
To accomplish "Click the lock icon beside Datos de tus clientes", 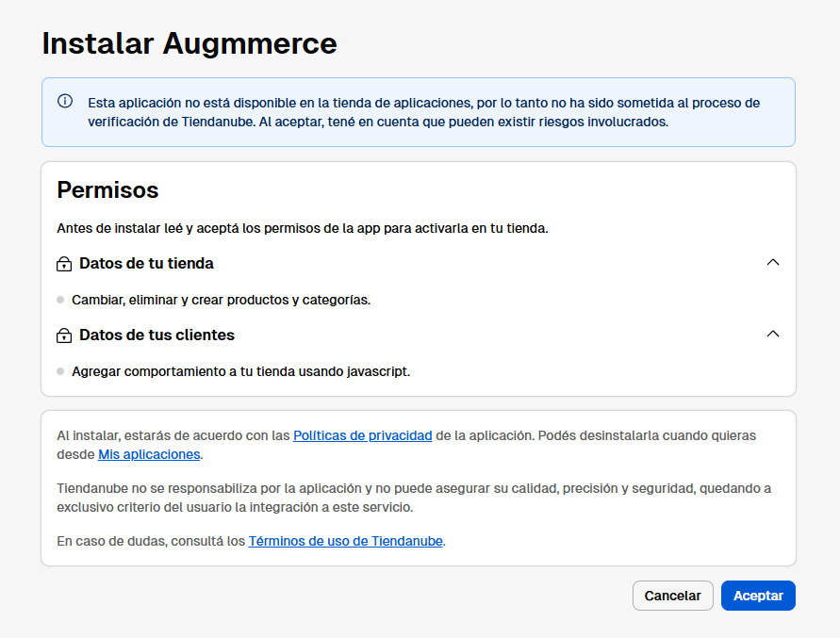I will [64, 335].
